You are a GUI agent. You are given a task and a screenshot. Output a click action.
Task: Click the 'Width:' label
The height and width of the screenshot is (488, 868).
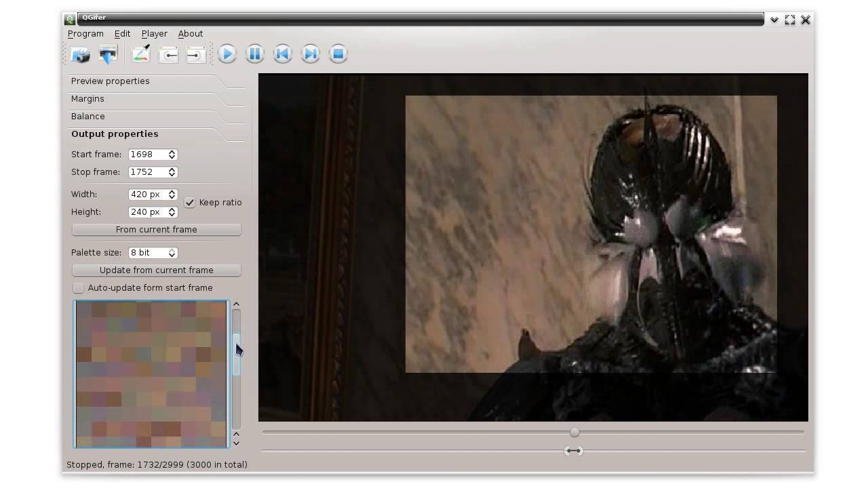84,195
